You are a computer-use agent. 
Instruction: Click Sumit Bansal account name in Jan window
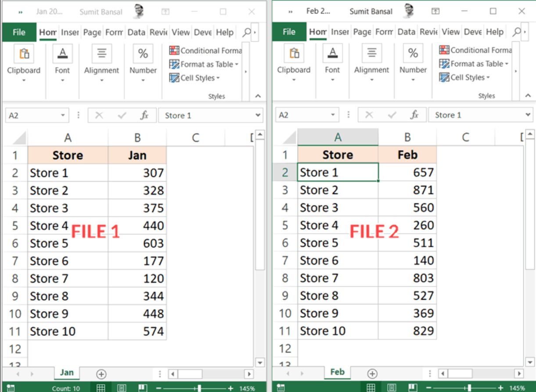(101, 12)
